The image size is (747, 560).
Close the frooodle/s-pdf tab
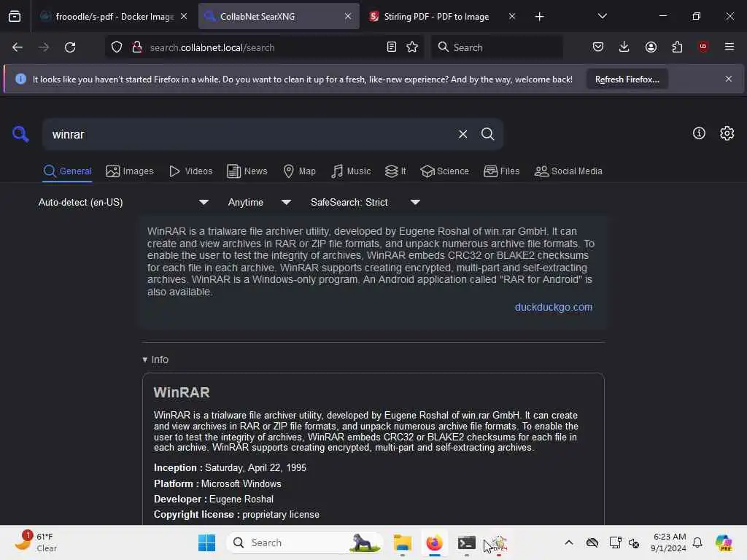184,16
